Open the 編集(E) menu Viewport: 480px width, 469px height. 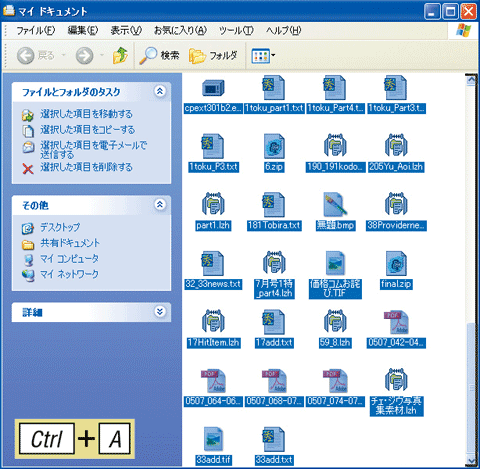pyautogui.click(x=83, y=31)
